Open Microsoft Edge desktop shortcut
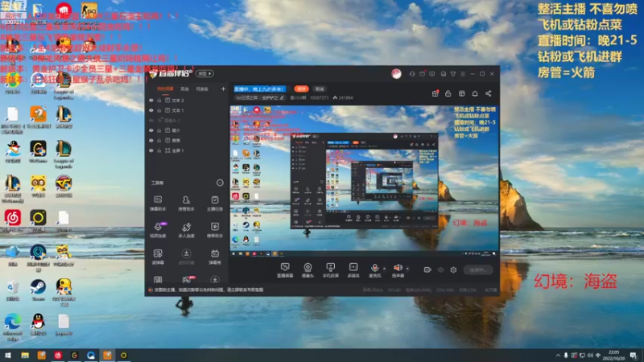 tap(13, 327)
